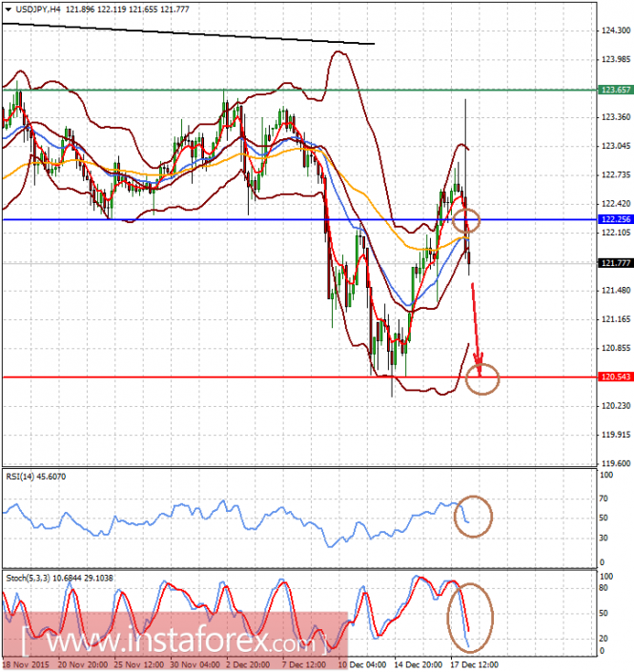
Task: Select the 20 Nov 20:00 time axis label
Action: [83, 664]
